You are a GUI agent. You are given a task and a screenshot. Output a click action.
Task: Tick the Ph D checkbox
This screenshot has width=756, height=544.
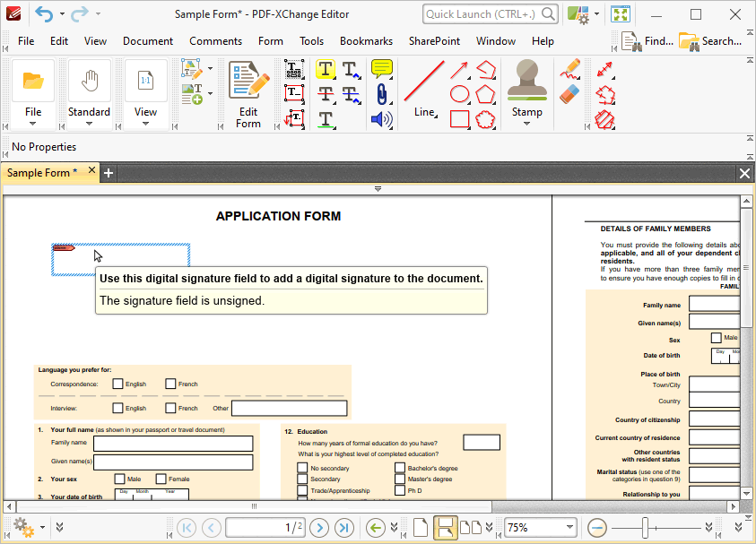click(x=400, y=490)
